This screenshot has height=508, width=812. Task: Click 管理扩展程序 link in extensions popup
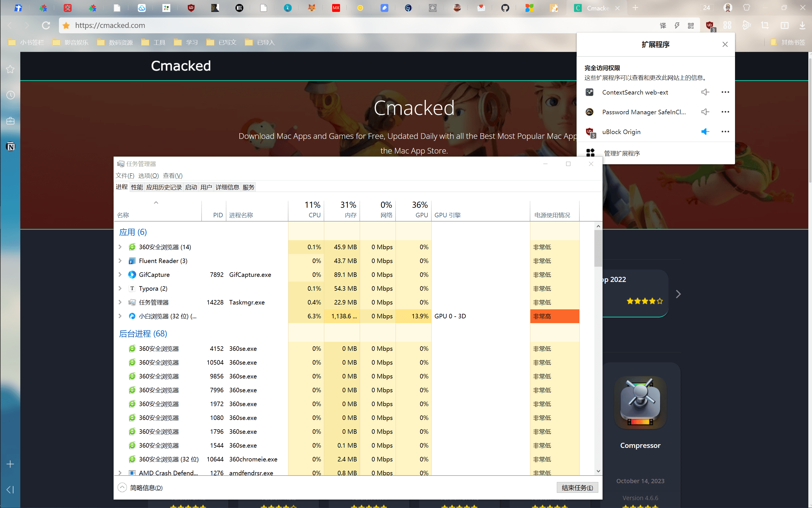tap(622, 153)
